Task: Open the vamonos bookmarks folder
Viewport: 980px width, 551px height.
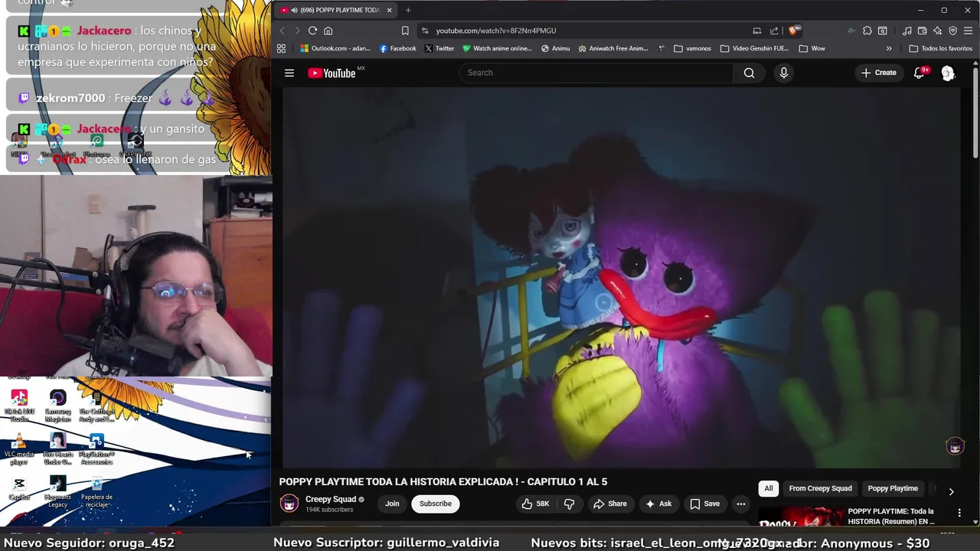Action: pos(692,48)
